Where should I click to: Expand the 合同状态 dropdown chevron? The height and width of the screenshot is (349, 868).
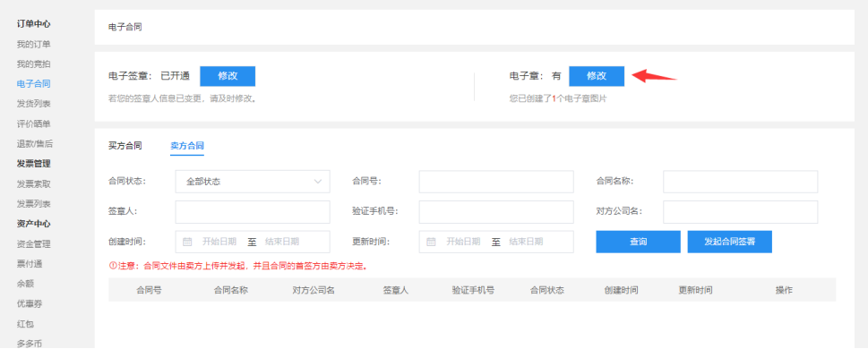[318, 182]
